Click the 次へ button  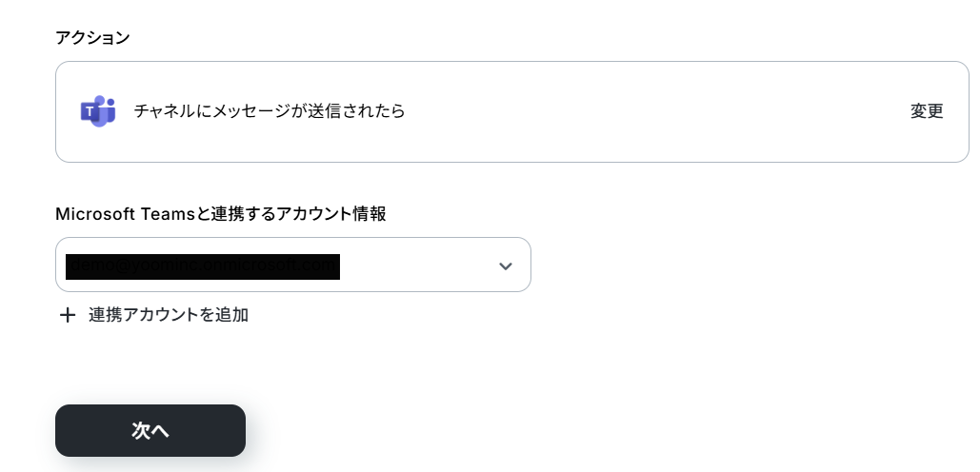150,430
